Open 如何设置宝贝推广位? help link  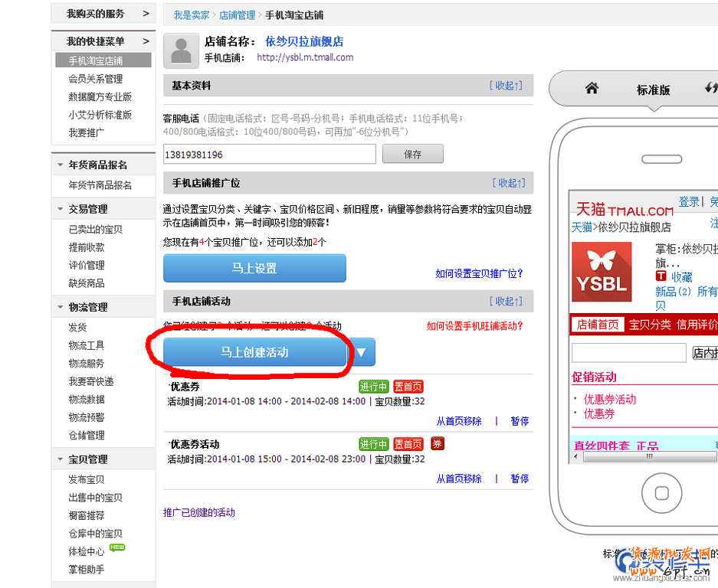479,273
